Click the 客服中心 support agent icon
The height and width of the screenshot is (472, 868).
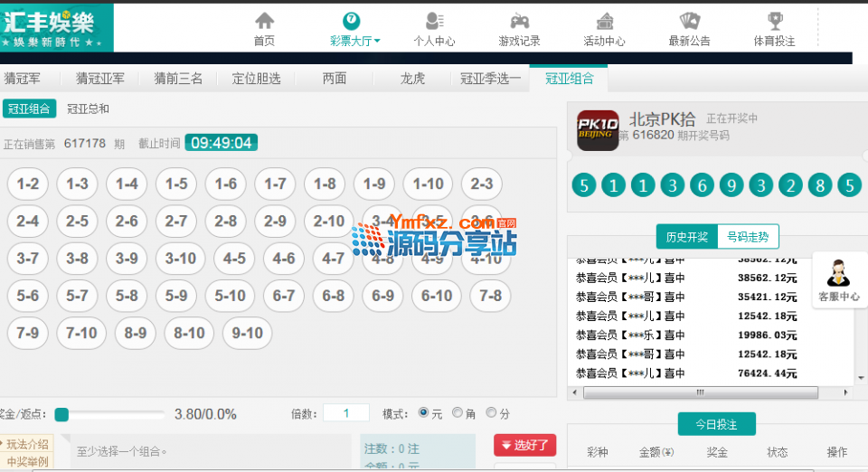pos(838,273)
